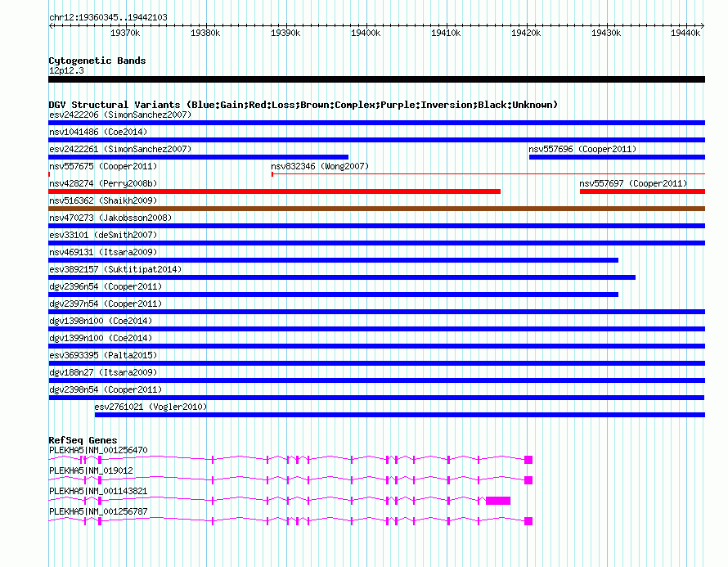Click the blue bar of nsv469131
The width and height of the screenshot is (728, 567).
tap(334, 260)
